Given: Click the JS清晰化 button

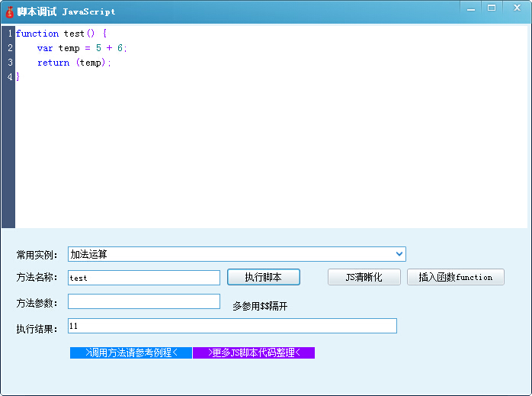Looking at the screenshot, I should (364, 277).
